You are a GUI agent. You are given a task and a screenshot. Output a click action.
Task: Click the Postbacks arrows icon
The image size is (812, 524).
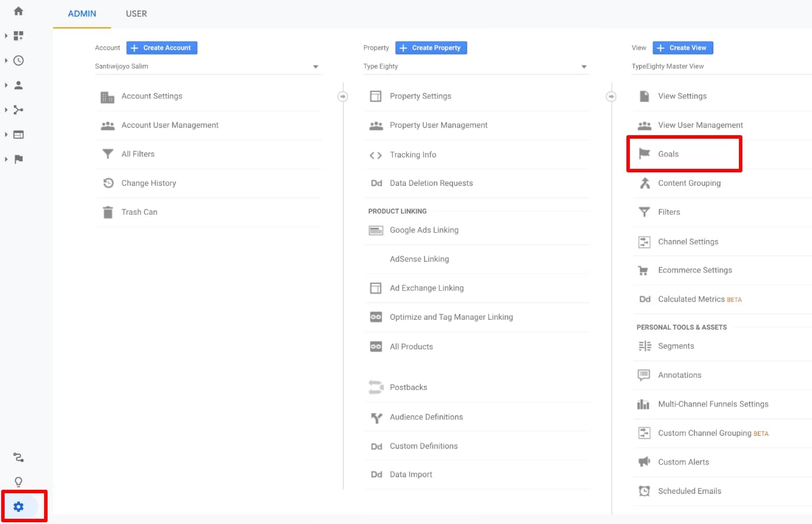point(376,387)
